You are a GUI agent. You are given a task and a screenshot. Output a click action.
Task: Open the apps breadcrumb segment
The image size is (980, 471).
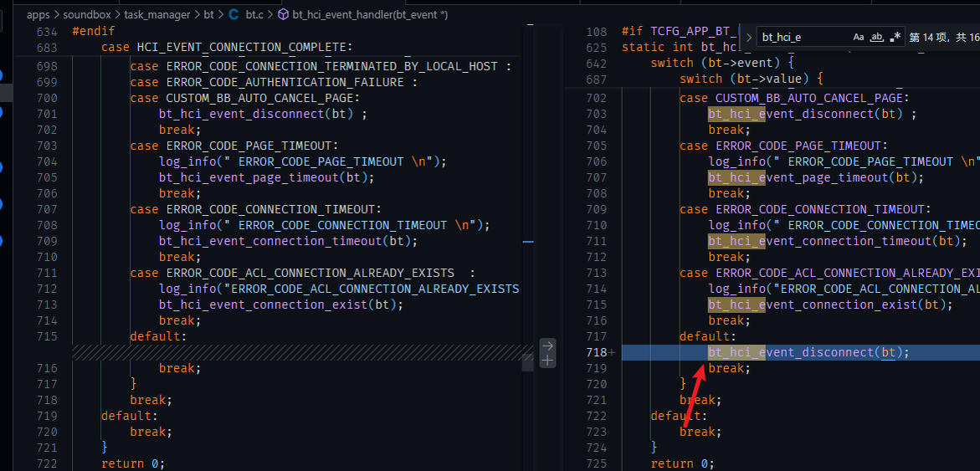[38, 14]
